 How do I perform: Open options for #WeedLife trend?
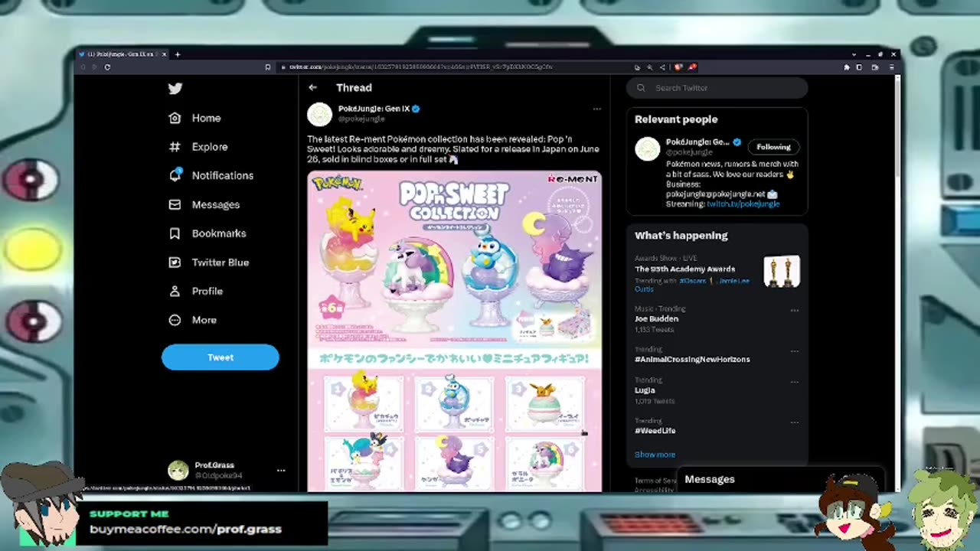pyautogui.click(x=794, y=422)
